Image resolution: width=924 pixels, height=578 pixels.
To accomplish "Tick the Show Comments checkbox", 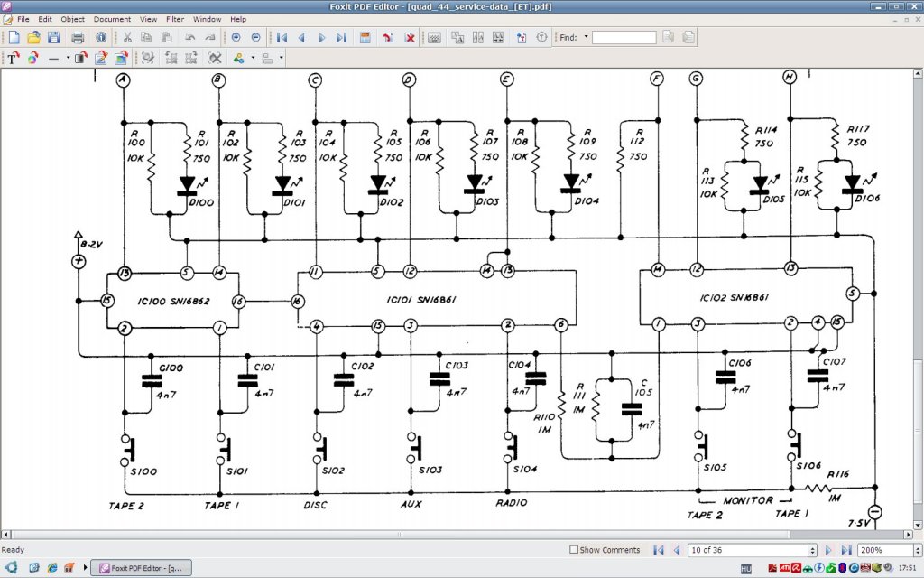I will [x=573, y=550].
